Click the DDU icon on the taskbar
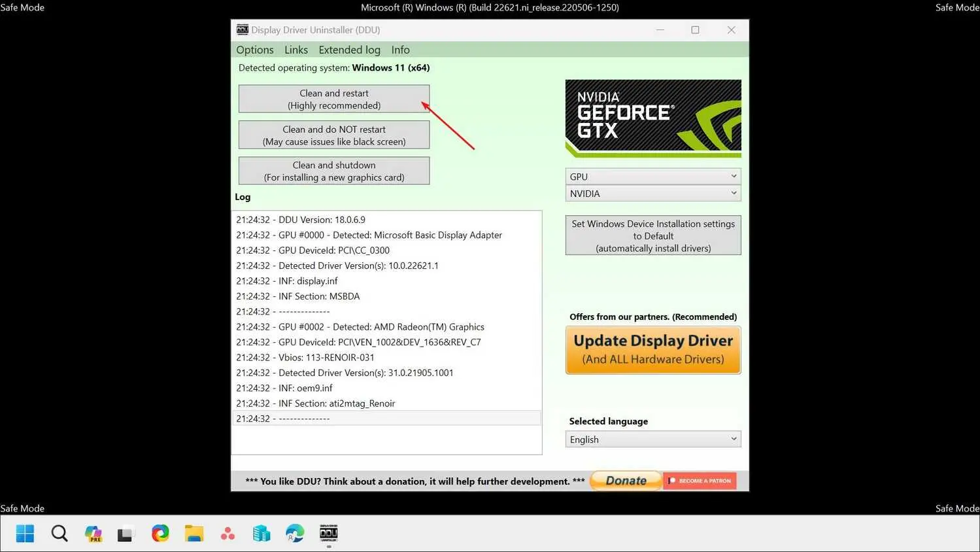Screen dimensions: 980x552 click(x=329, y=534)
